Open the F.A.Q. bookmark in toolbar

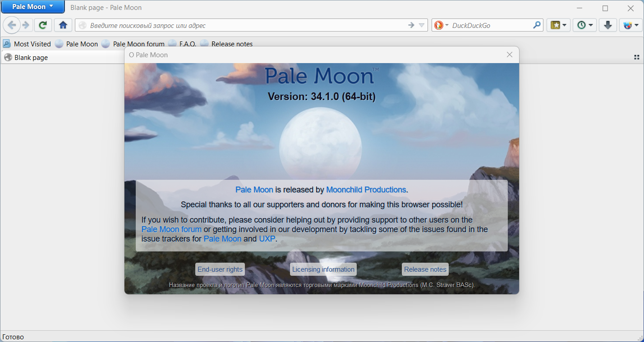click(182, 44)
